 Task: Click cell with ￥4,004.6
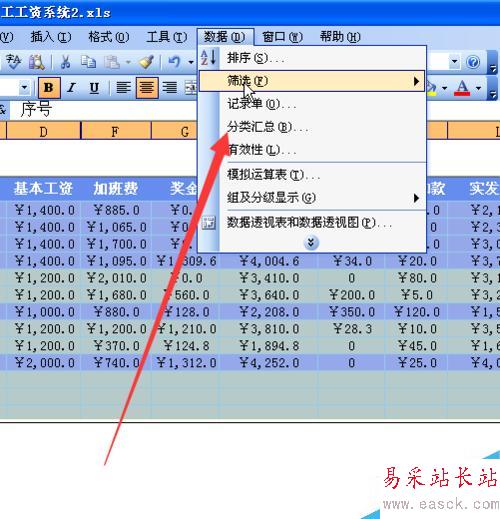269,261
